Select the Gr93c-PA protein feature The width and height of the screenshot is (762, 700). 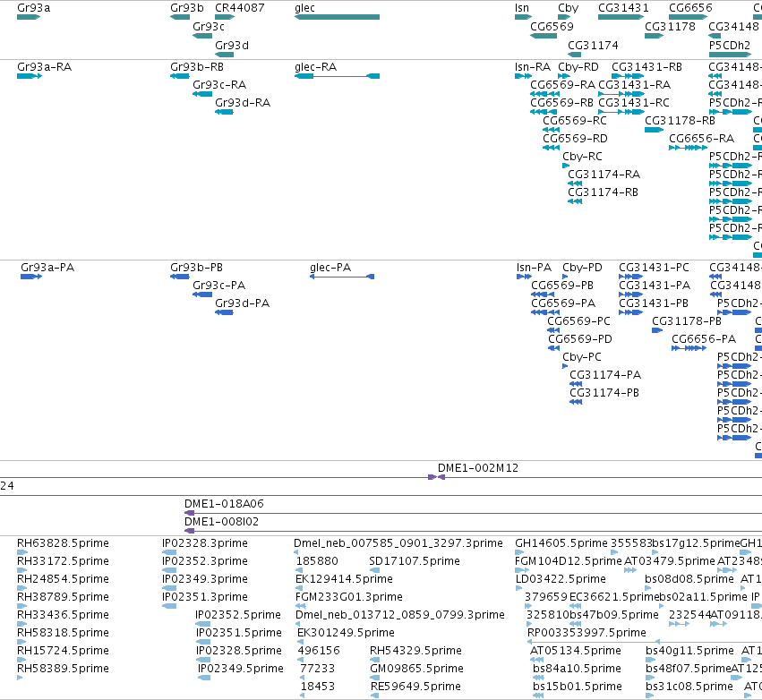202,295
